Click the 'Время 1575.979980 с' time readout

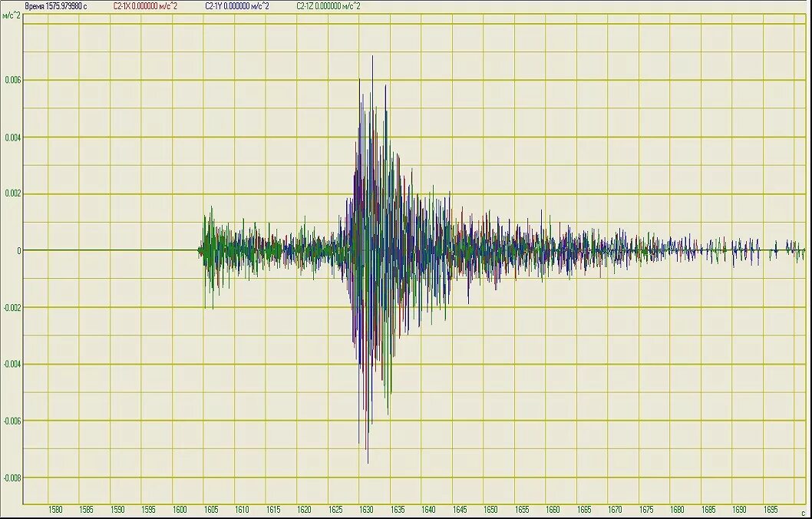click(56, 6)
